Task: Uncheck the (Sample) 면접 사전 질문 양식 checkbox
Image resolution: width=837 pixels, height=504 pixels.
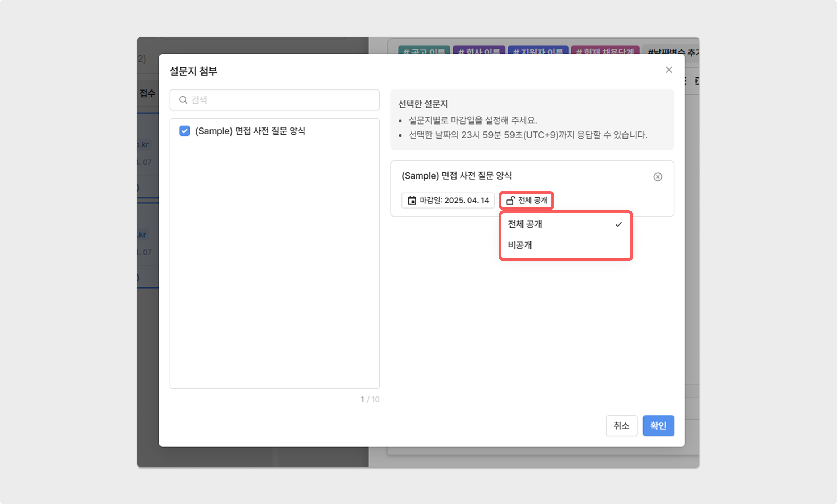Action: 184,131
